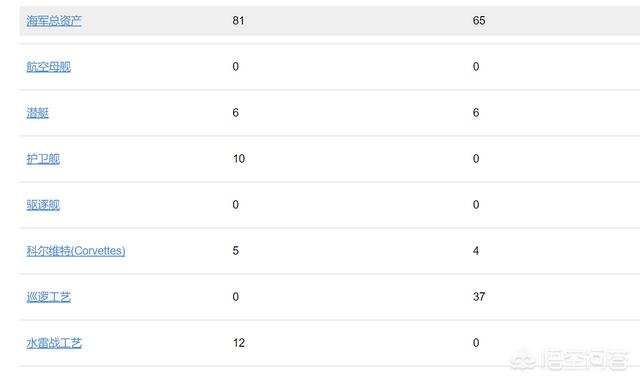640x382 pixels.
Task: Follow the 航空母舰 link
Action: [x=49, y=67]
